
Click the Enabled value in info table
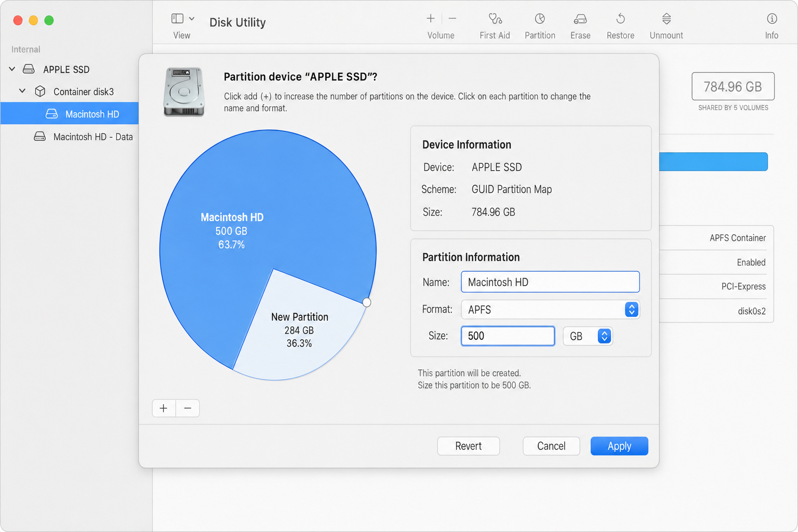(x=751, y=262)
